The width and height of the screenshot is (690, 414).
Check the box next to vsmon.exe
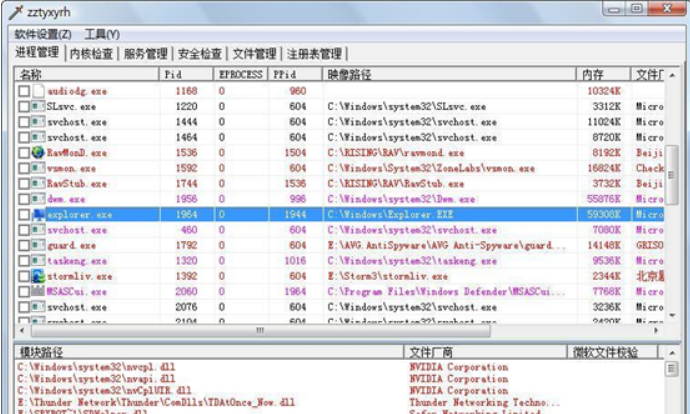[24, 168]
